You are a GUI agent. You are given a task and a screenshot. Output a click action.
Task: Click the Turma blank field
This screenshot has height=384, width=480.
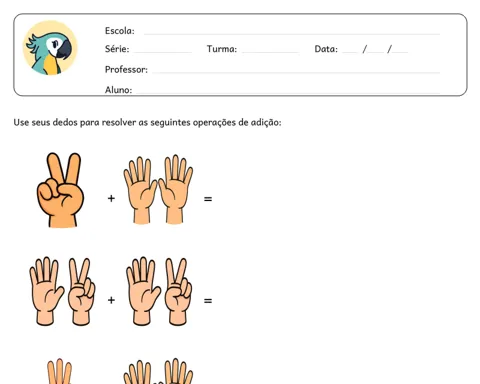[270, 51]
